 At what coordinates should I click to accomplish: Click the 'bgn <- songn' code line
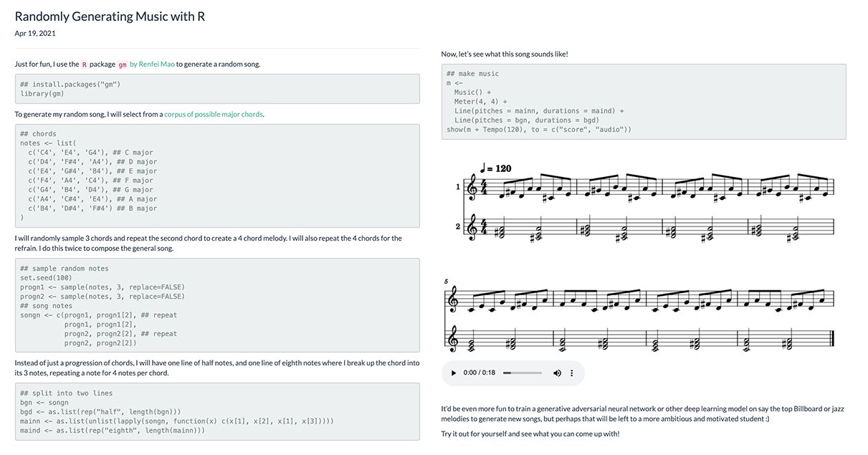point(44,403)
